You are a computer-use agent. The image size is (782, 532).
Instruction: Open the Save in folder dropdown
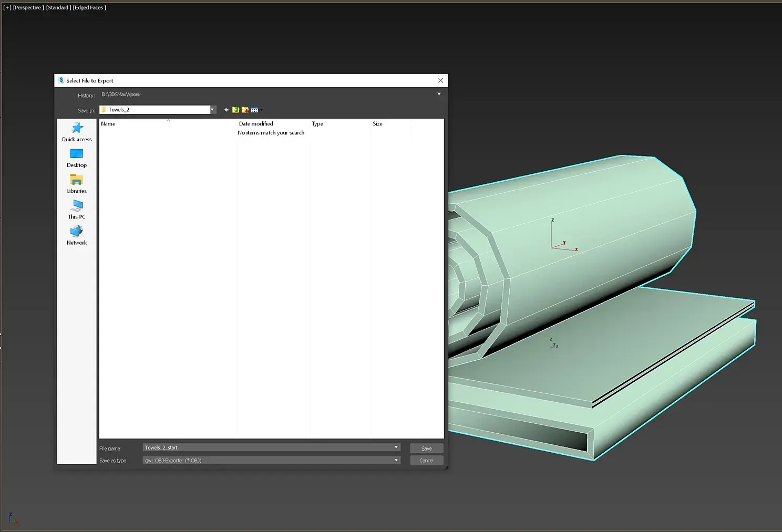(x=212, y=110)
